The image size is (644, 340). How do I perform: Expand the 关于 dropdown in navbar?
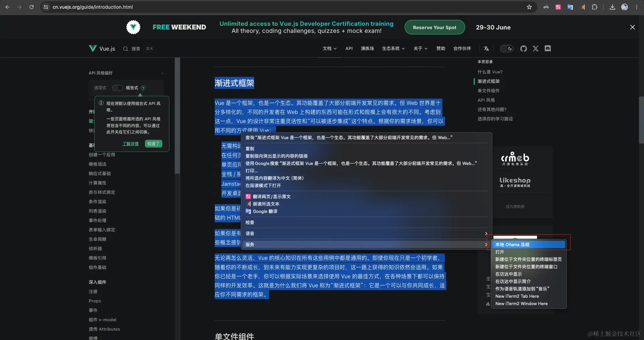point(420,49)
